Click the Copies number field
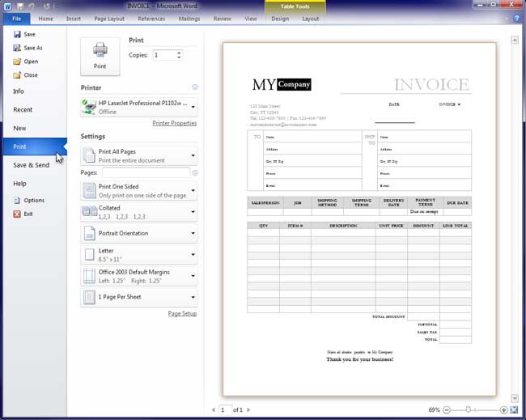526x420 pixels. click(x=164, y=55)
